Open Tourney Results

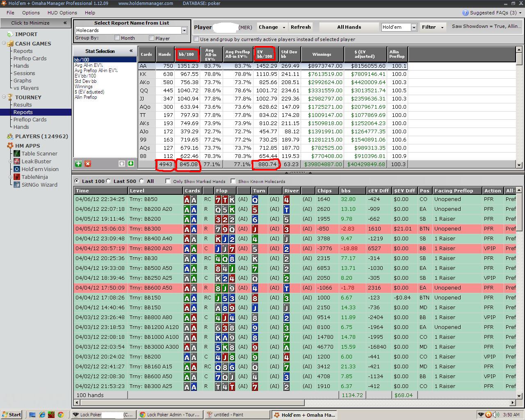[x=22, y=105]
